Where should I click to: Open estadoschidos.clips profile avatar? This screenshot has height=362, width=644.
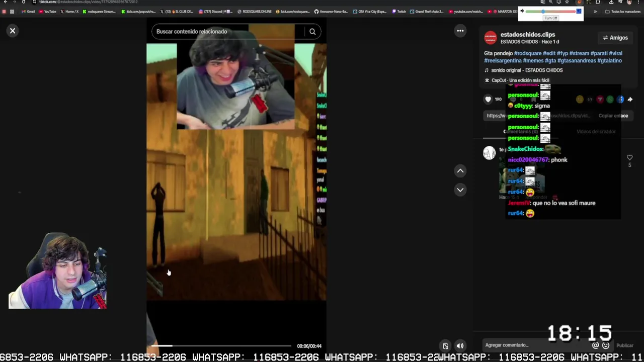490,38
